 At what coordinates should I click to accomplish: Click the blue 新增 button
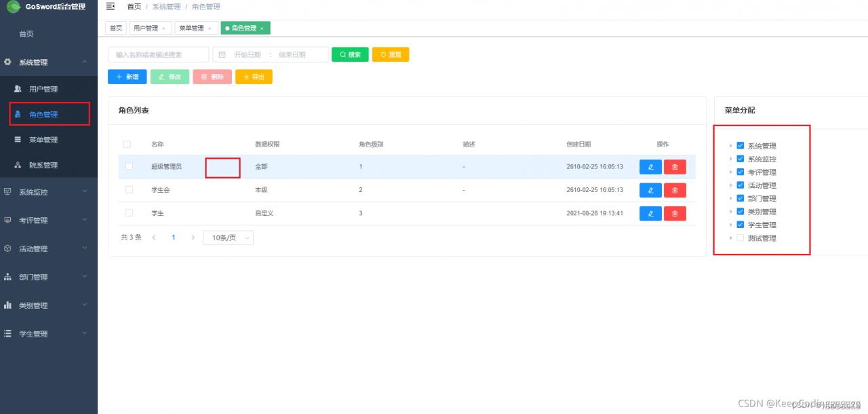(x=127, y=77)
